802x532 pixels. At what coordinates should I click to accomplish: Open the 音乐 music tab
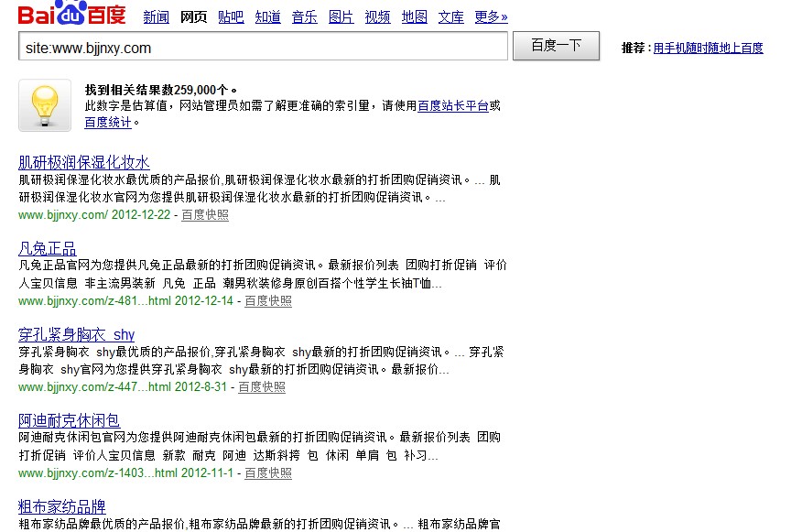coord(304,16)
